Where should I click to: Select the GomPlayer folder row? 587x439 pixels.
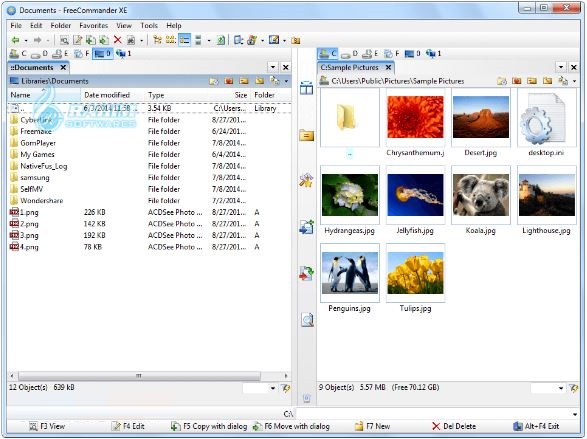pos(149,143)
